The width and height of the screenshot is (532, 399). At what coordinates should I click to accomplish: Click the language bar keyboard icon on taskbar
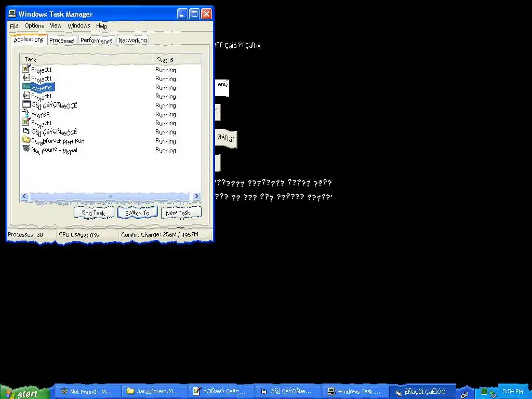tap(464, 394)
